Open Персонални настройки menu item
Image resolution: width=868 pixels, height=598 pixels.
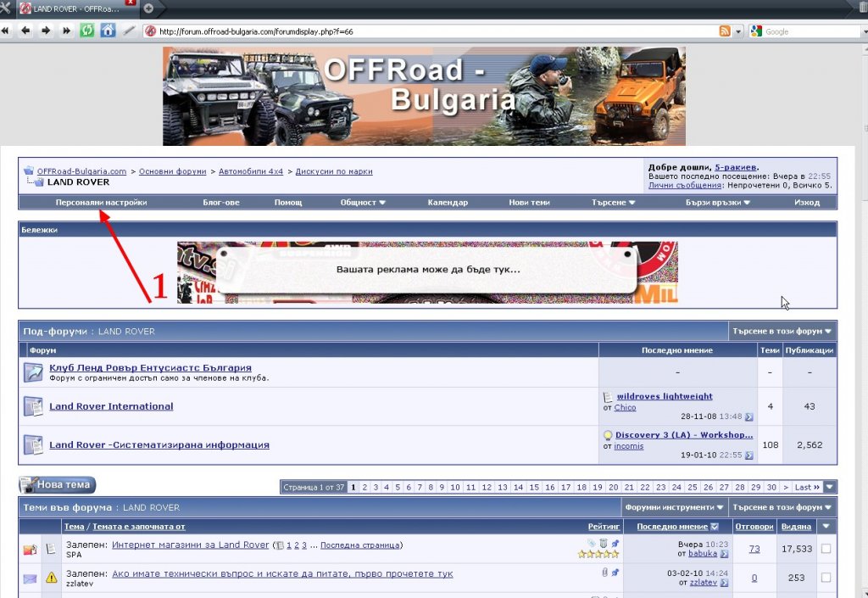click(x=102, y=203)
